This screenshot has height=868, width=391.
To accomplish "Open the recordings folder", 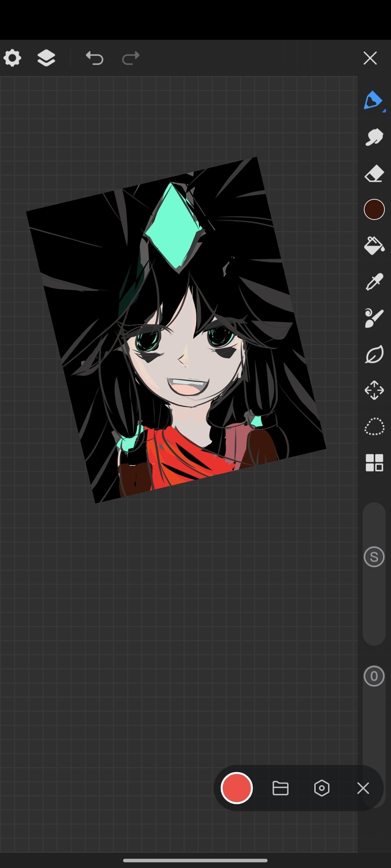I will 280,788.
